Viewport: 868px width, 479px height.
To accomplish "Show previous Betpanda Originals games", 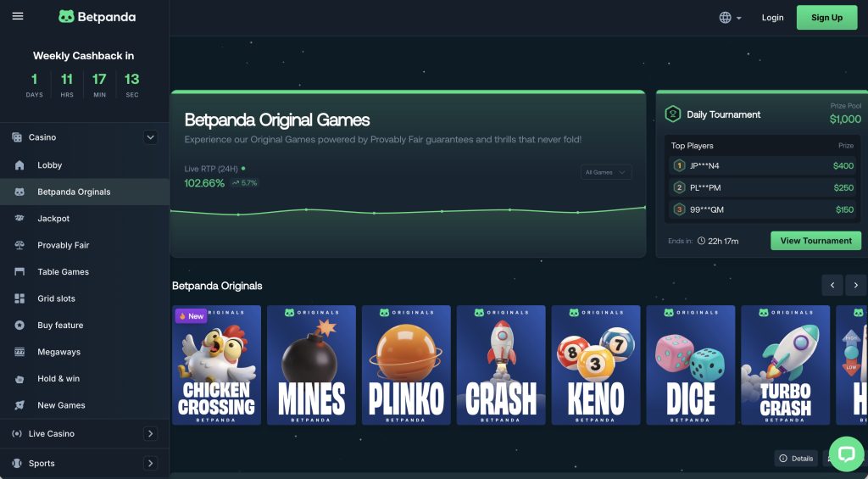I will 832,285.
